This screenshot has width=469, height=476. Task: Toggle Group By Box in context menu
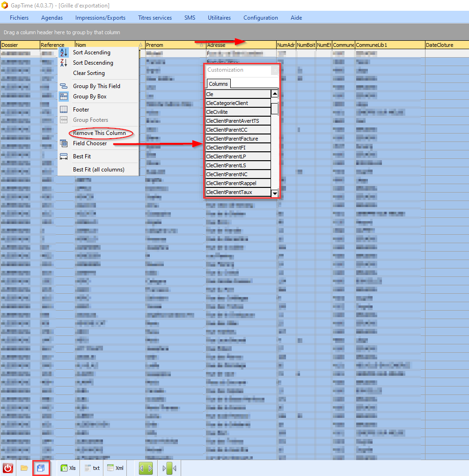[x=89, y=97]
